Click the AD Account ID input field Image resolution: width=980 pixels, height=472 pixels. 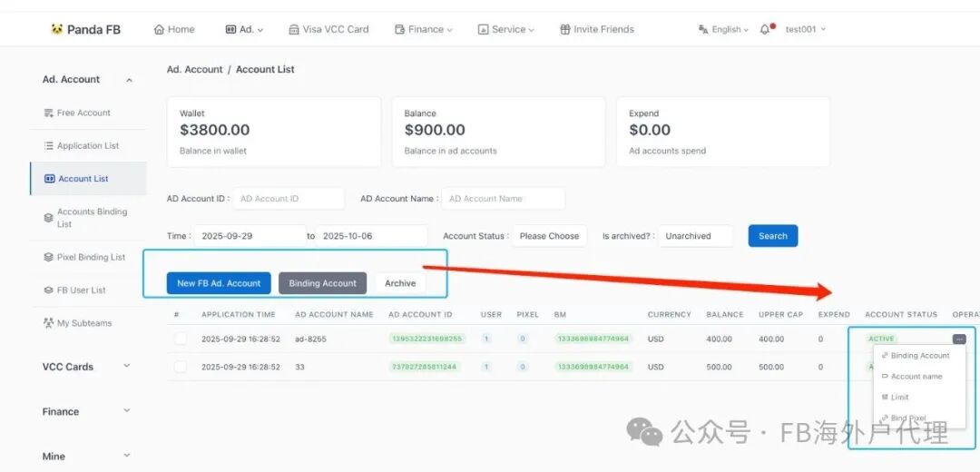pos(289,198)
